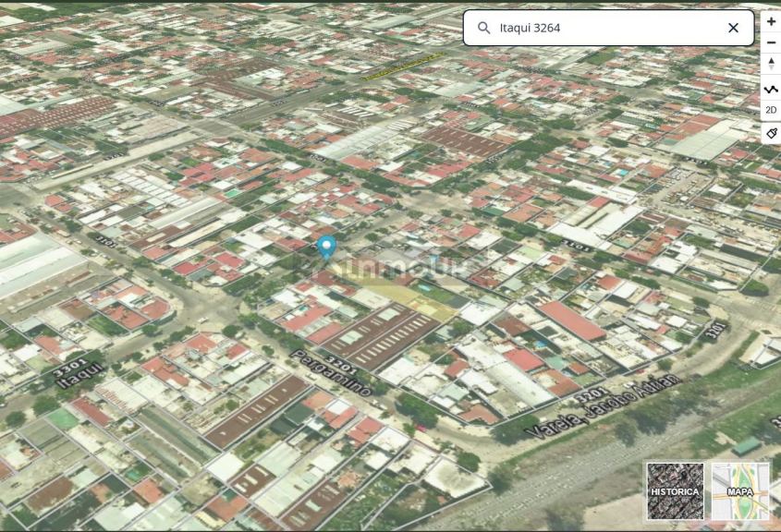Click the magnifier search icon
The width and height of the screenshot is (781, 532).
tap(483, 28)
